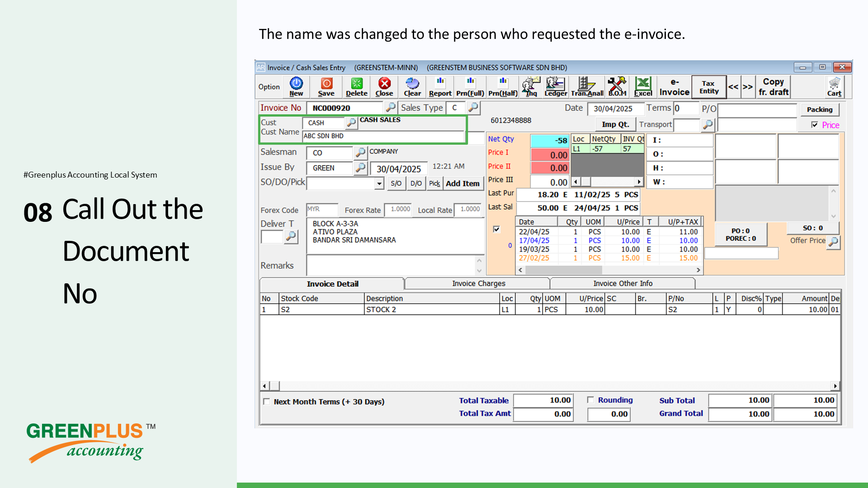Click the Delete toolbar icon
Viewport: 868px width, 488px height.
pyautogui.click(x=357, y=87)
